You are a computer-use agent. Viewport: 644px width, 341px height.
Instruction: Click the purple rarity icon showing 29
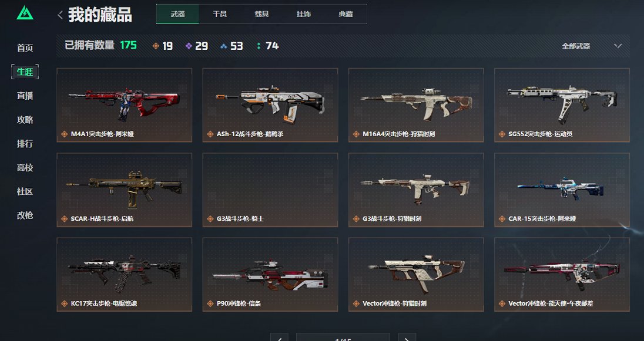(x=189, y=46)
